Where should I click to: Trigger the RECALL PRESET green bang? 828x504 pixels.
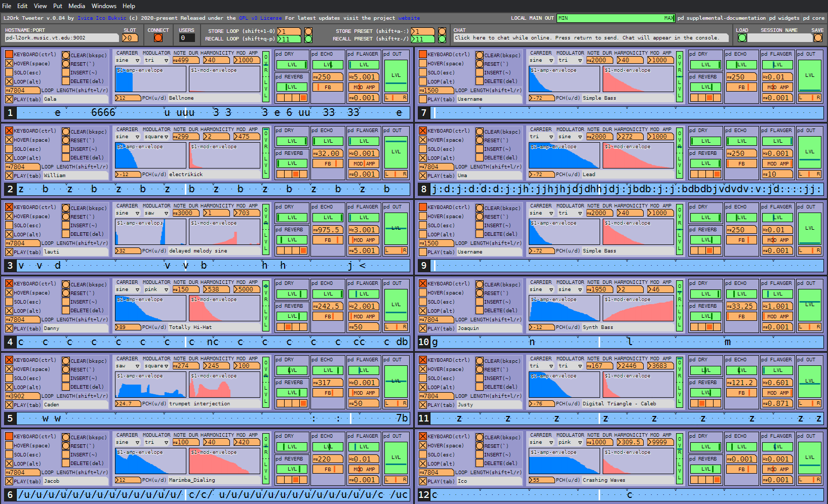442,39
